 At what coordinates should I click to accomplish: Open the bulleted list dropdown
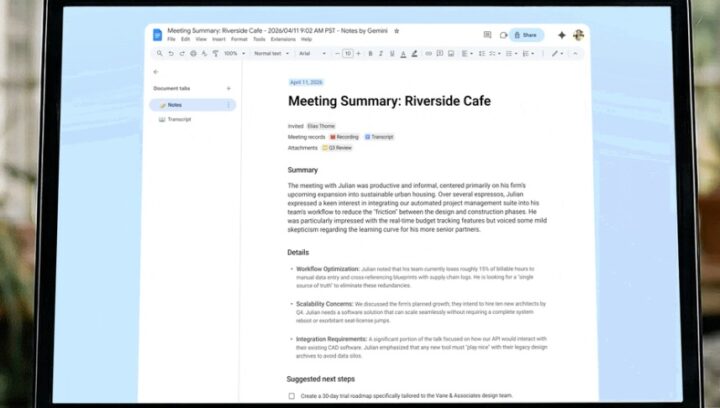[511, 54]
